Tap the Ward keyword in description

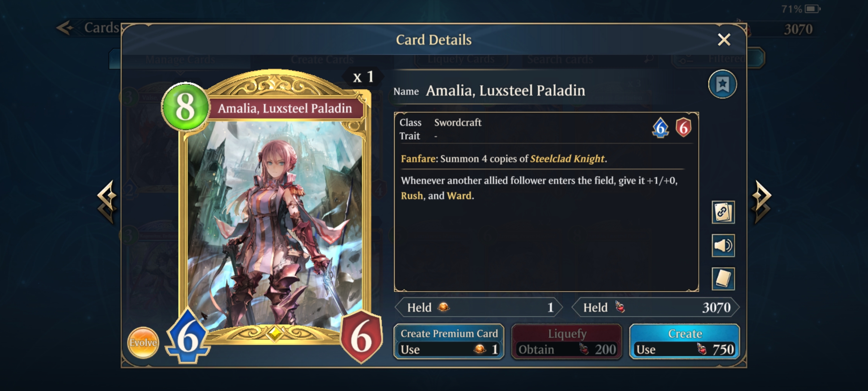(459, 196)
